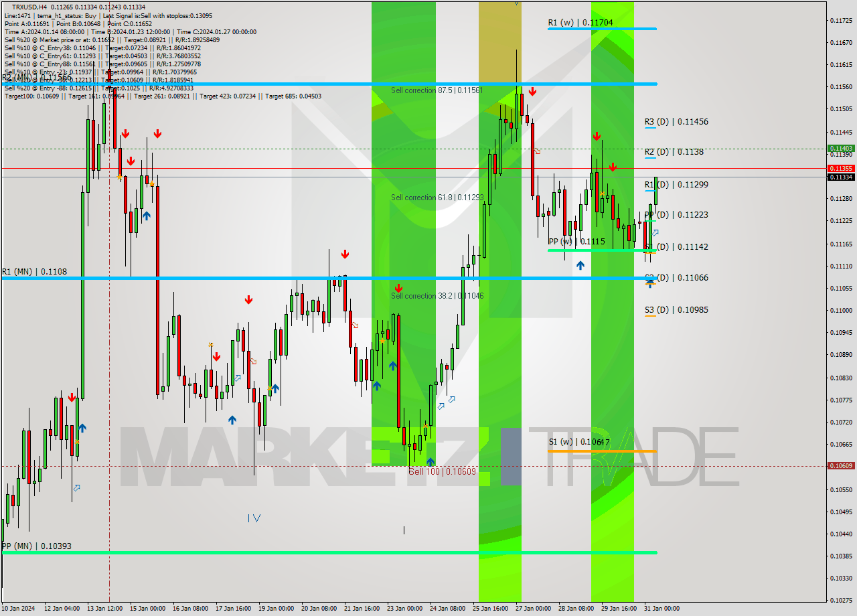Select the 'R2 (D) | 0.1138' pivot label
The width and height of the screenshot is (857, 616).
674,152
